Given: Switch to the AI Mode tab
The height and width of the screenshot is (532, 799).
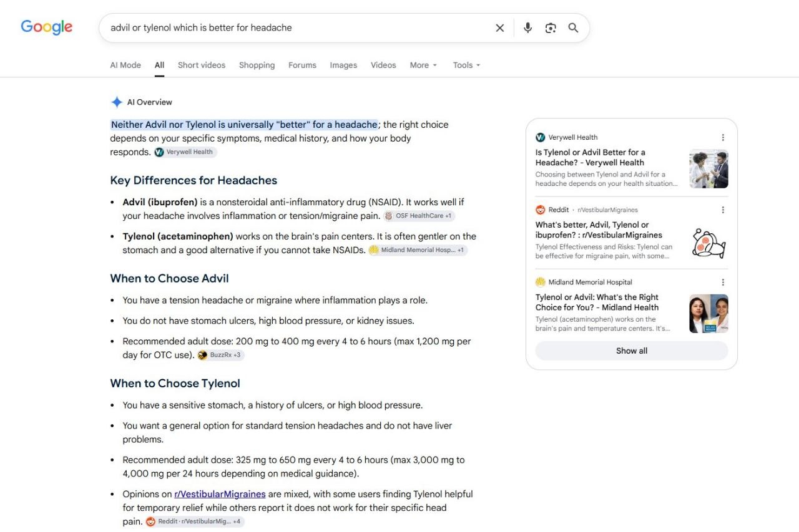Looking at the screenshot, I should tap(125, 65).
